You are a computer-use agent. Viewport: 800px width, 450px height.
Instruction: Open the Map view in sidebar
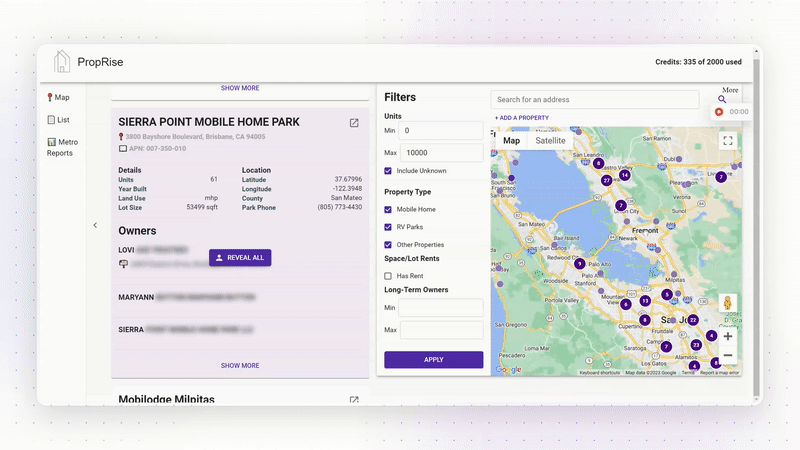click(x=58, y=97)
